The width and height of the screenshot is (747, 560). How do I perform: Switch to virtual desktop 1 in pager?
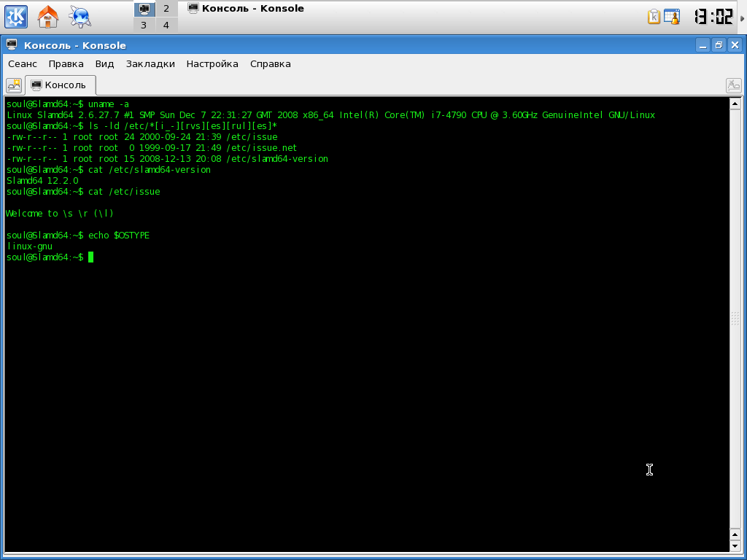144,9
